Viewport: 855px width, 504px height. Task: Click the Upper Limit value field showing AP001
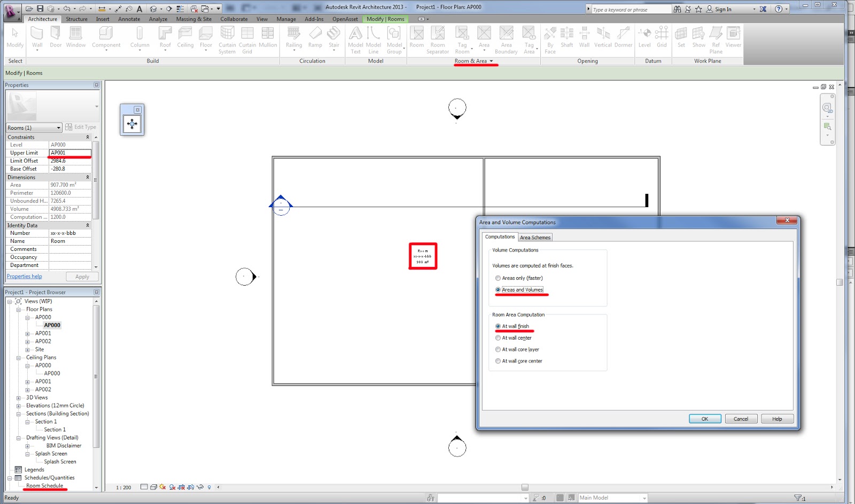[69, 153]
